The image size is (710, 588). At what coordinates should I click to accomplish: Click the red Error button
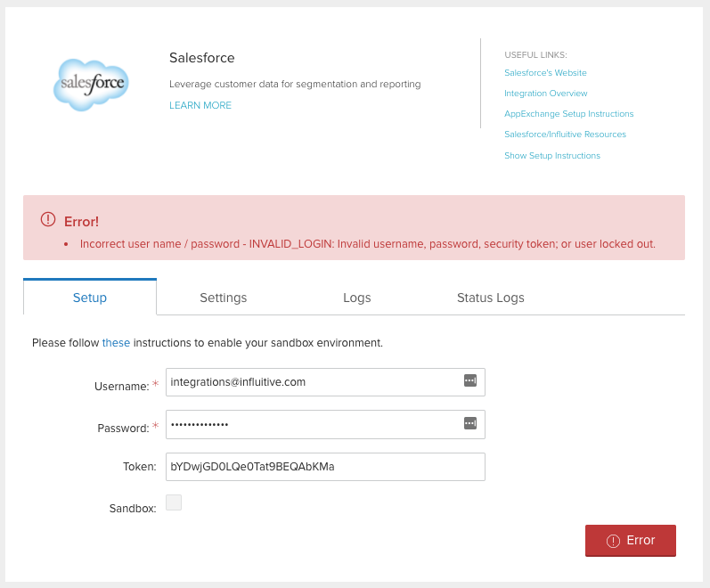point(631,541)
